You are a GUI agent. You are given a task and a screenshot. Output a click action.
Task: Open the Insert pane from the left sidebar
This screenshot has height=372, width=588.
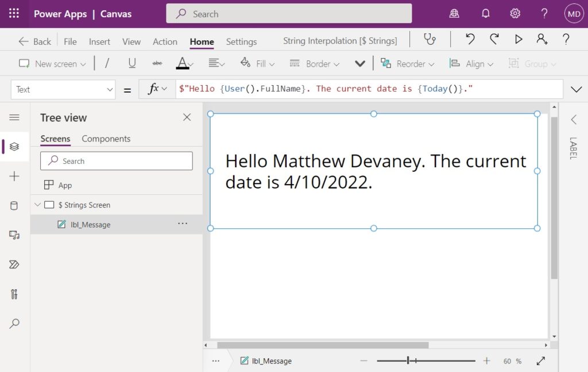[14, 176]
